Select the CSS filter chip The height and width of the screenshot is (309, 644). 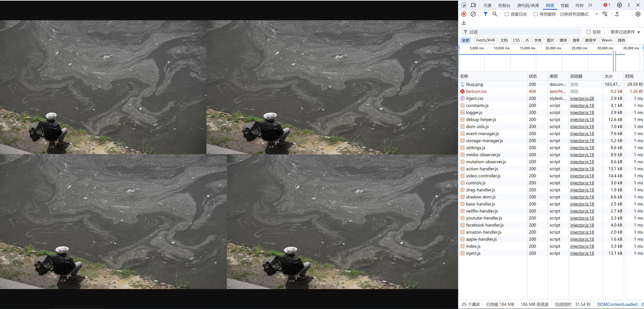[x=516, y=40]
